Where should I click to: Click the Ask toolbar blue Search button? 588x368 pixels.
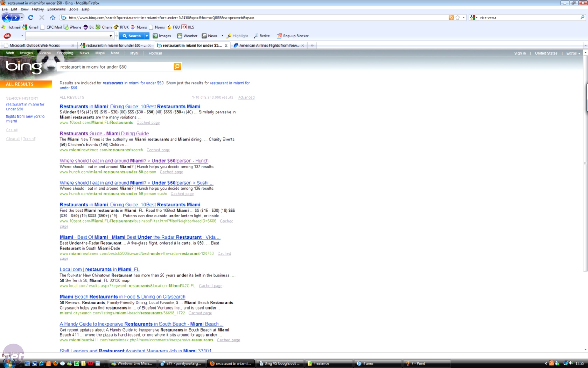(x=131, y=36)
